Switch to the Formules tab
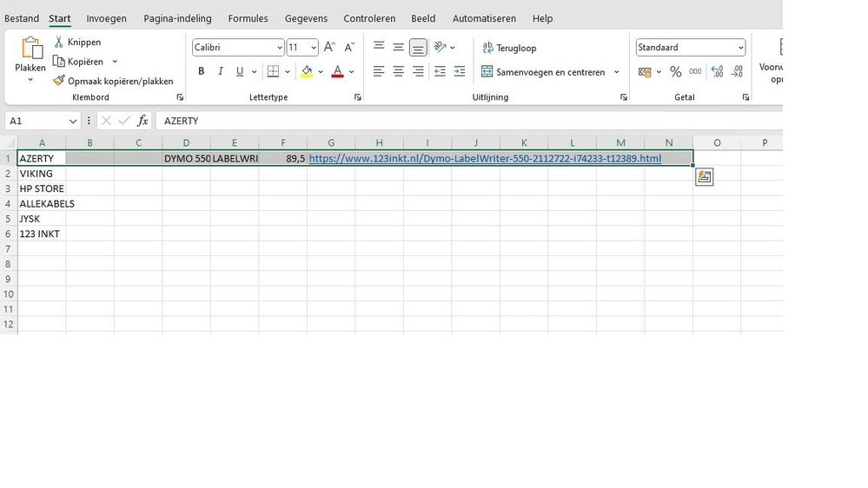The width and height of the screenshot is (868, 488). click(x=248, y=18)
